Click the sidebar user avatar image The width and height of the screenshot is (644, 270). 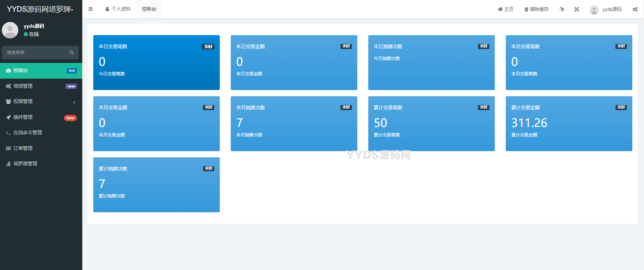tap(10, 30)
